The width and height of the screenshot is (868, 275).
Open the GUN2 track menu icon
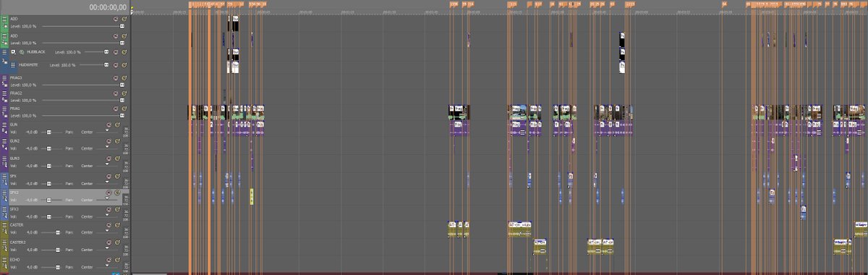pos(5,141)
